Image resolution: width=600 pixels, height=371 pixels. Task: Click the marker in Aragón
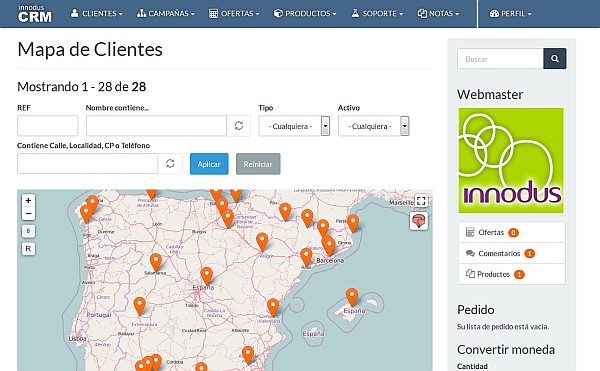coord(262,242)
